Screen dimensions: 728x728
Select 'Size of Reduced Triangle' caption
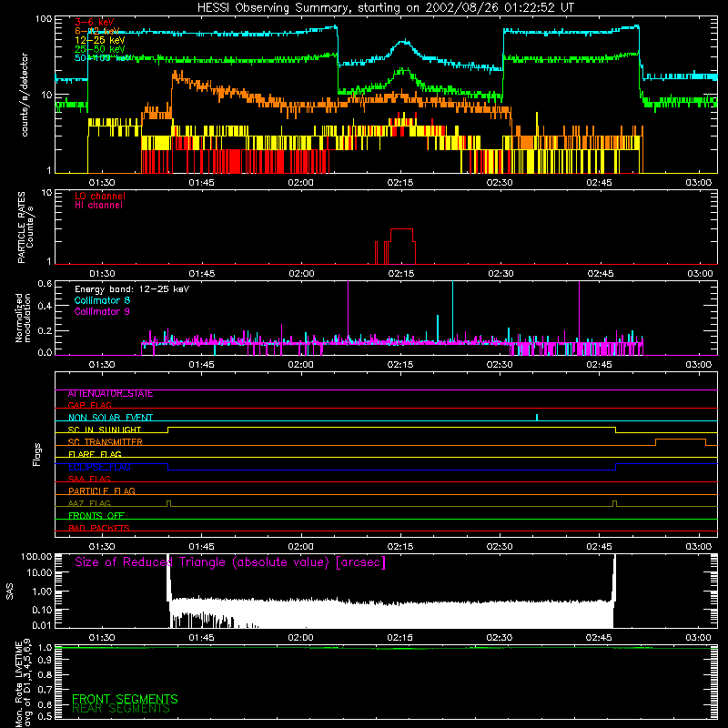230,562
